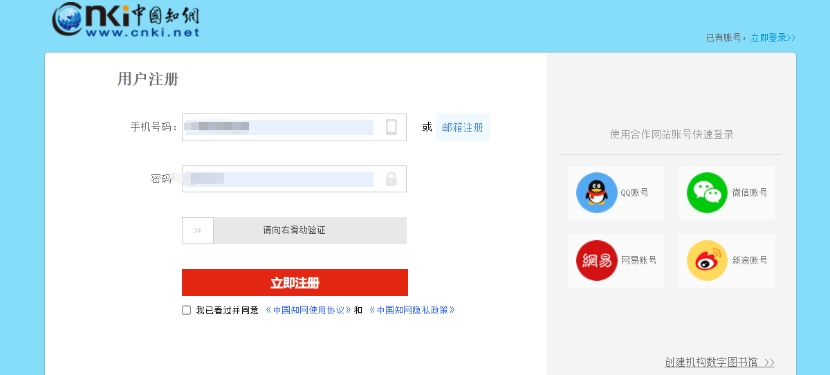Click the NetEase red icon
This screenshot has width=830, height=375.
(x=597, y=261)
